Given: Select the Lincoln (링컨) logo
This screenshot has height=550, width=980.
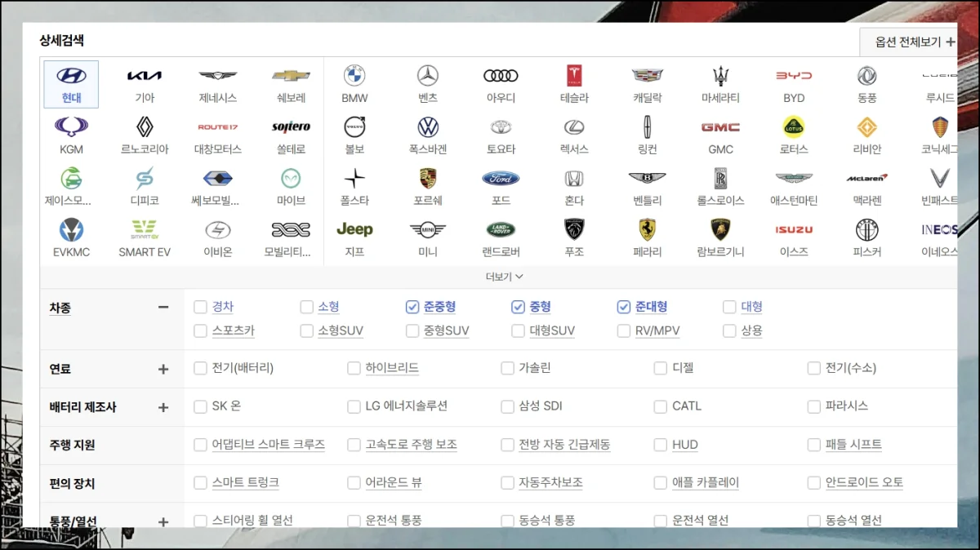Looking at the screenshot, I should 648,127.
